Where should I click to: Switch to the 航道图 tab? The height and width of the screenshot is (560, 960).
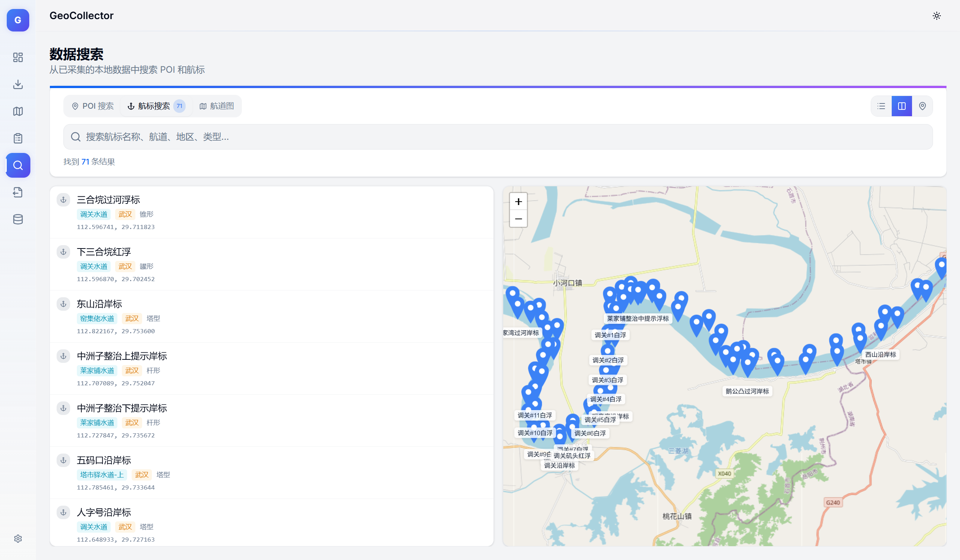coord(217,106)
